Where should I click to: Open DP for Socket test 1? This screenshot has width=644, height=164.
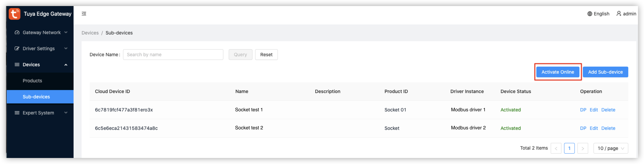[583, 110]
